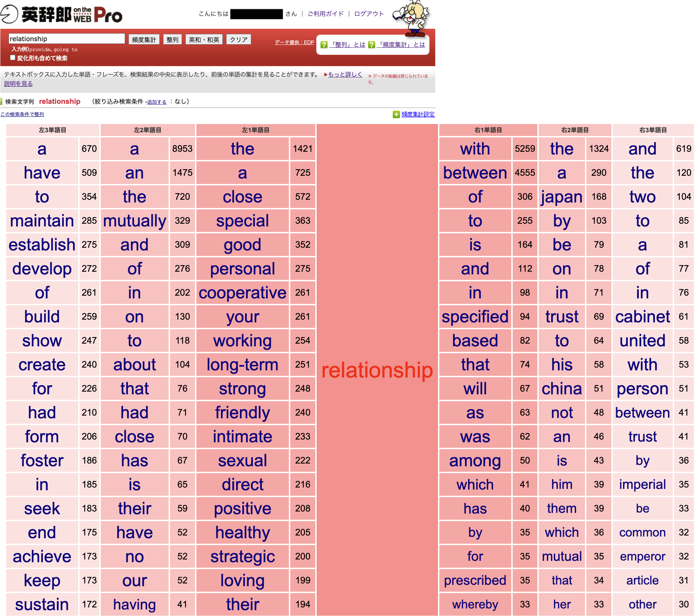Click the word 'mutual' with count 35
The width and height of the screenshot is (695, 616).
click(562, 557)
